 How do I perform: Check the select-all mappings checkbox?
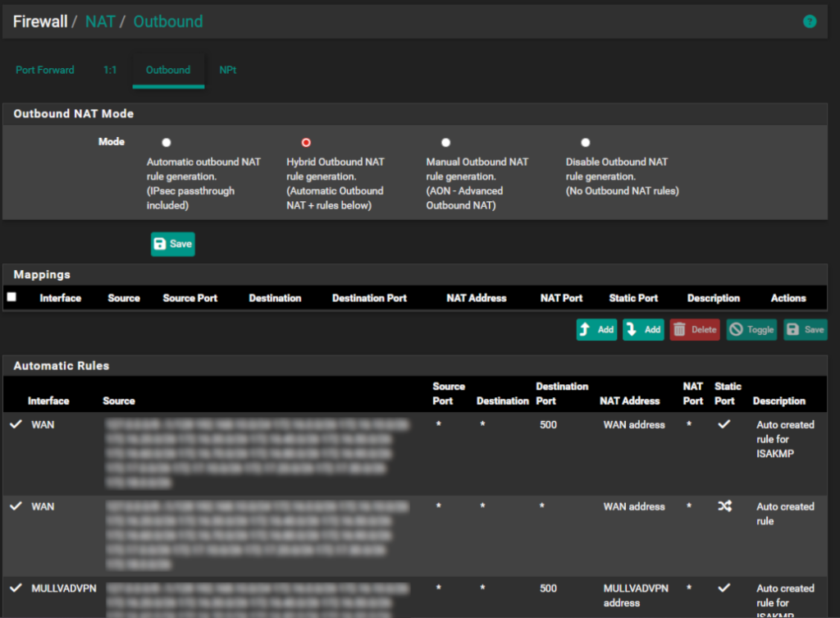coord(11,297)
